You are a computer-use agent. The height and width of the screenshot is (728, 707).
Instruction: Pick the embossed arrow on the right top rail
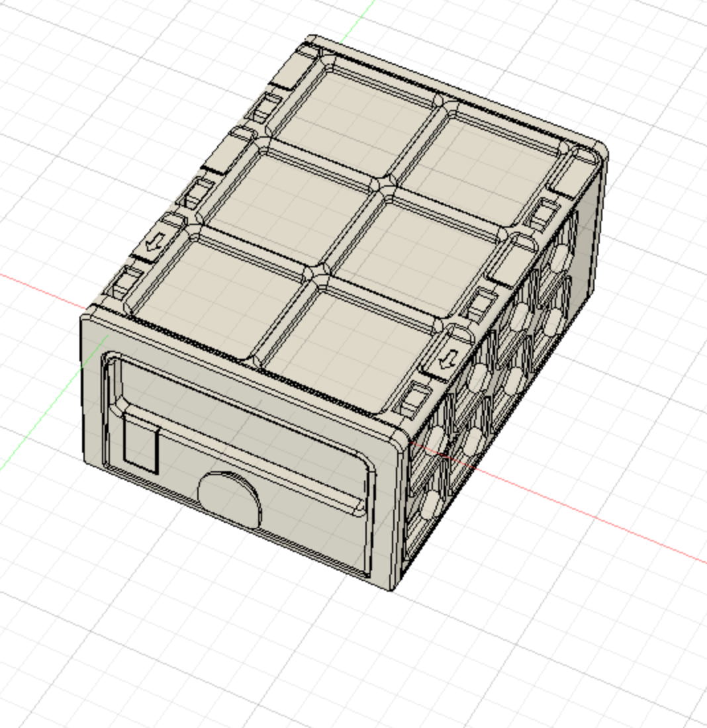point(449,359)
